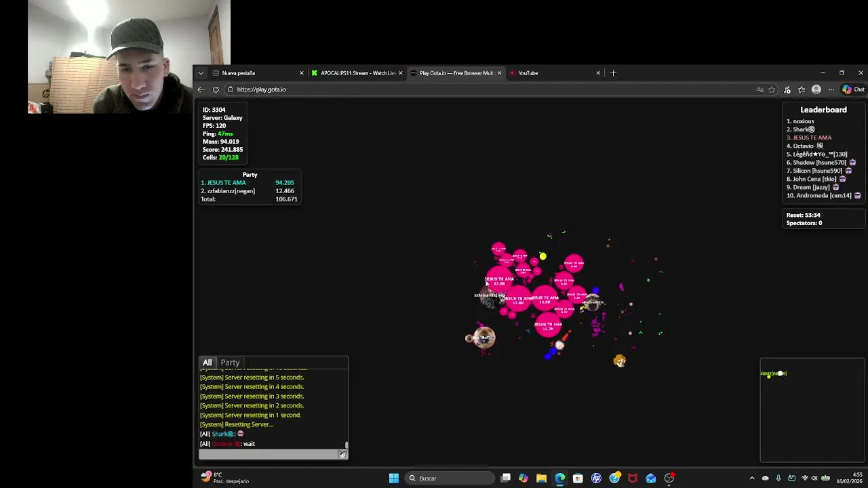Image resolution: width=868 pixels, height=488 pixels.
Task: Click the chat send icon beside the input
Action: tap(343, 454)
